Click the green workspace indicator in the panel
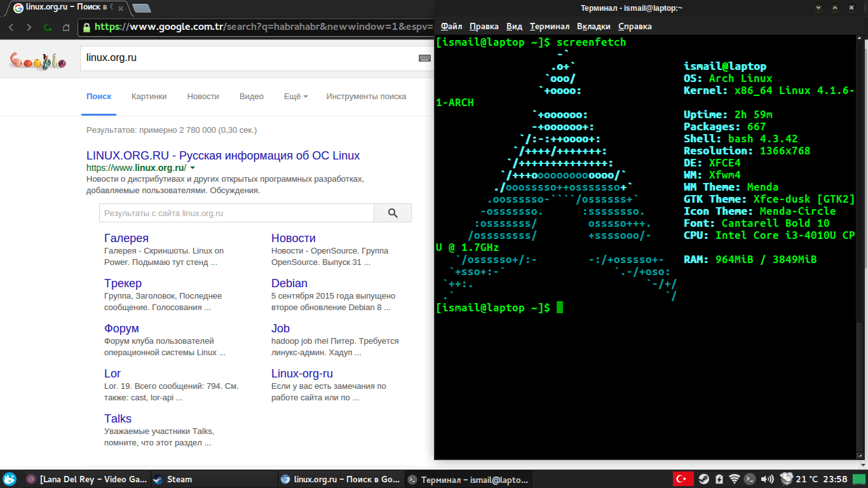Image resolution: width=868 pixels, height=488 pixels. click(858, 479)
